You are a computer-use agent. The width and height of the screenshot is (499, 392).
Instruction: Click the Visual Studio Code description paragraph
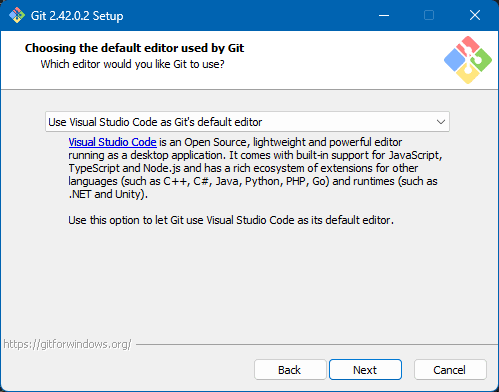click(x=255, y=168)
